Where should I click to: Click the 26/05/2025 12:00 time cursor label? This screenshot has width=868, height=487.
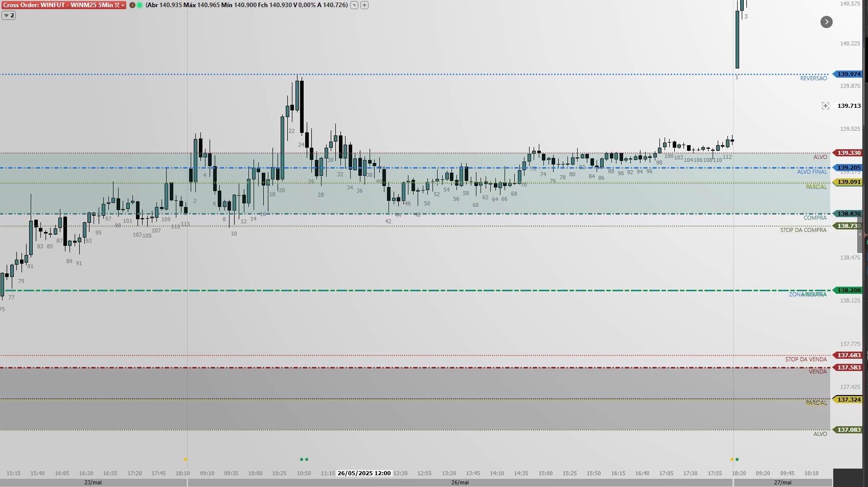pyautogui.click(x=364, y=473)
